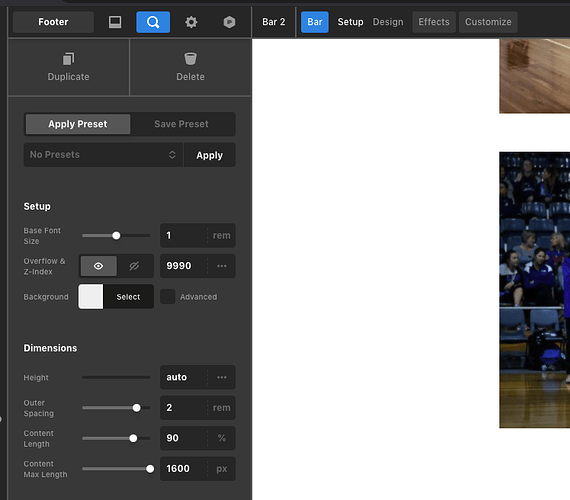Screen dimensions: 570x500
Task: Expand the No Presets dropdown
Action: coord(103,155)
